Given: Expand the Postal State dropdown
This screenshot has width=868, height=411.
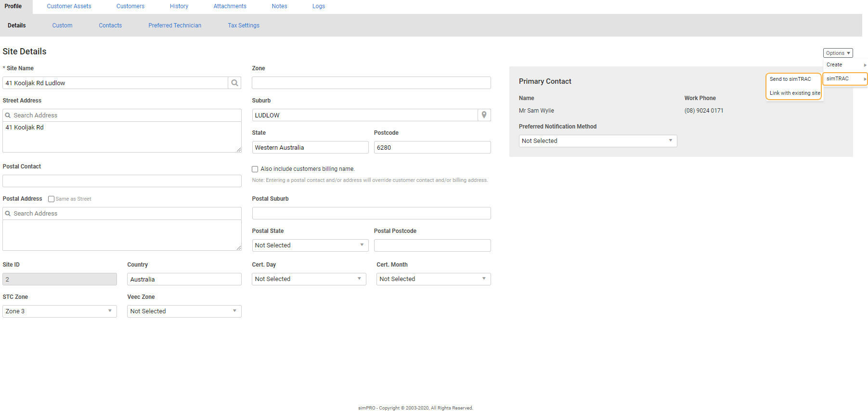Looking at the screenshot, I should [x=311, y=245].
